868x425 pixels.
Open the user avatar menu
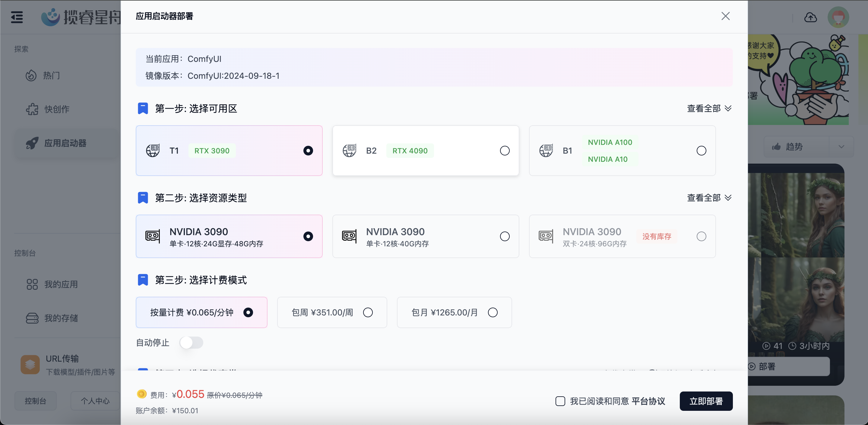click(x=838, y=17)
